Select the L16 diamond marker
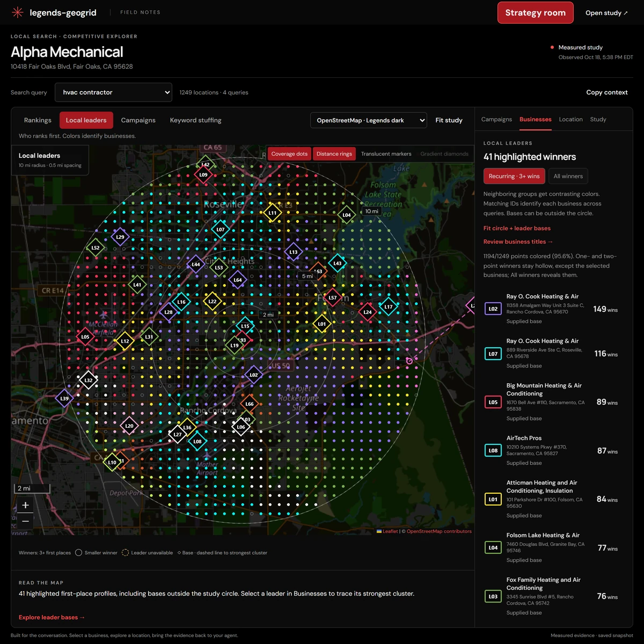 click(x=181, y=302)
